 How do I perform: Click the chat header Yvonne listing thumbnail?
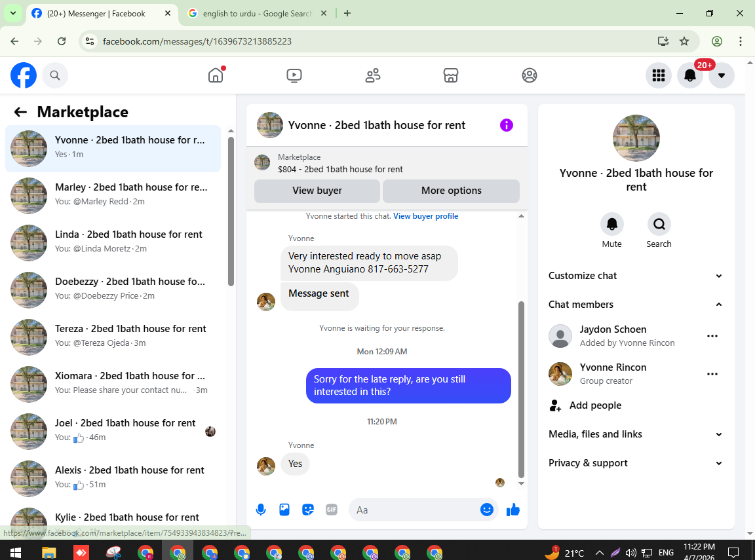click(x=269, y=125)
